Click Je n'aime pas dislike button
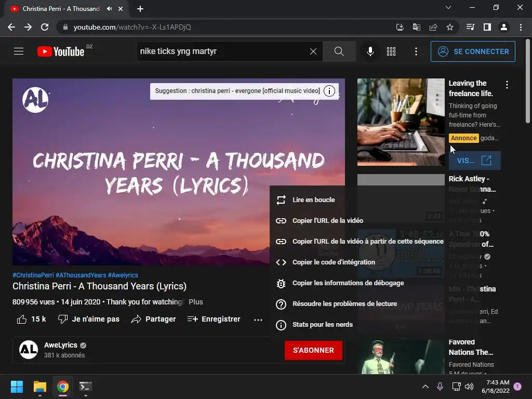The height and width of the screenshot is (399, 532). click(x=88, y=319)
